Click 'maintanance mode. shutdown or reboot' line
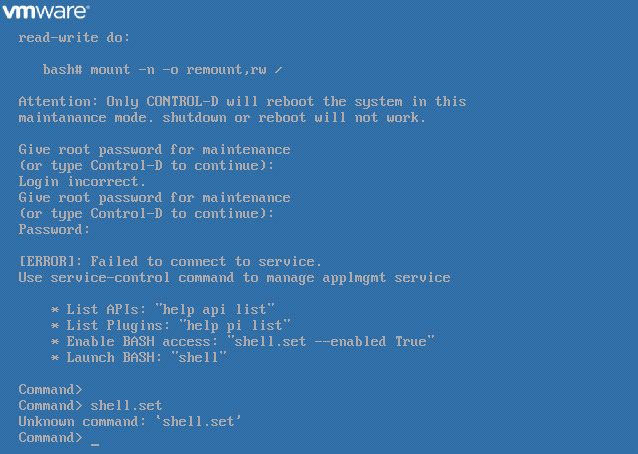 point(222,118)
